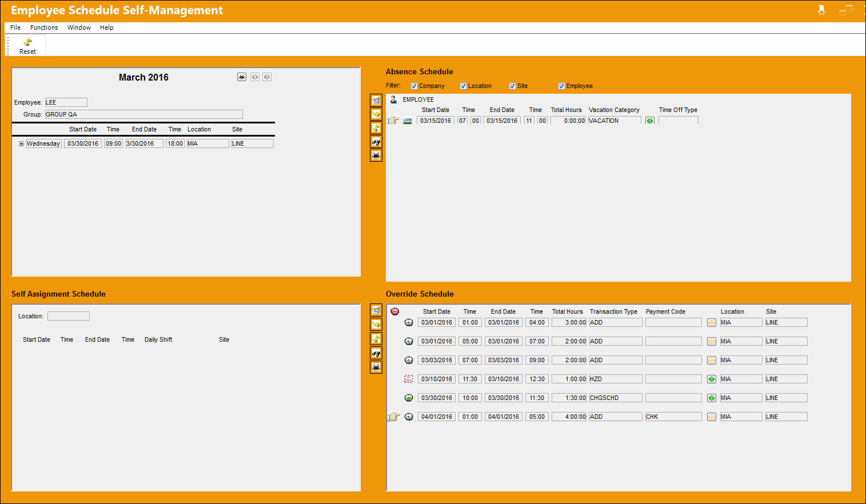Select the CHGSCHD transaction type cell

(616, 398)
